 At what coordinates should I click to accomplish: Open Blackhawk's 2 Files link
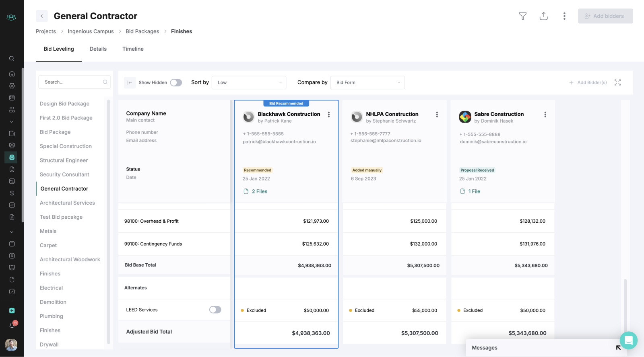pyautogui.click(x=259, y=191)
